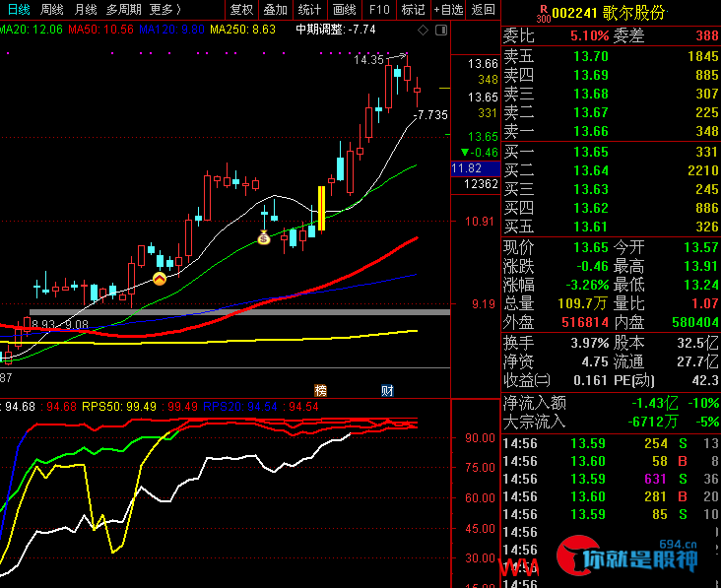Click the 总量 109.7万 value
Screen dimensions: 721x588
click(x=582, y=304)
